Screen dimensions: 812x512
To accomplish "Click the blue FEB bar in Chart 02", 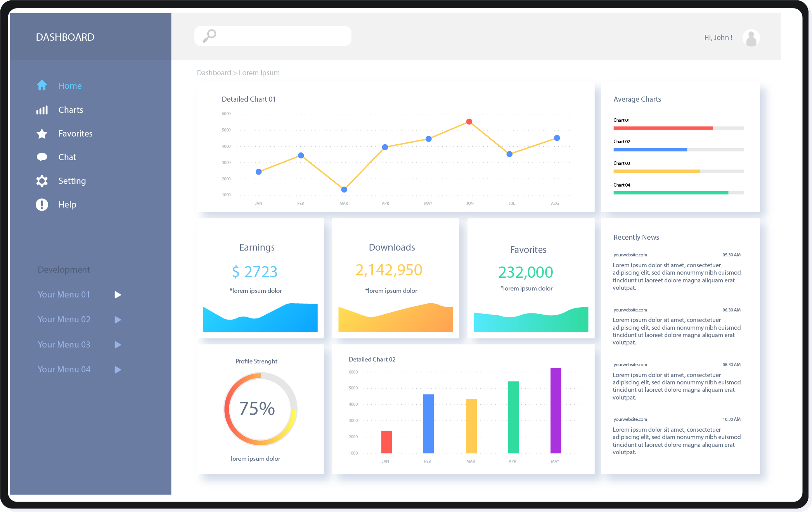I will point(428,424).
